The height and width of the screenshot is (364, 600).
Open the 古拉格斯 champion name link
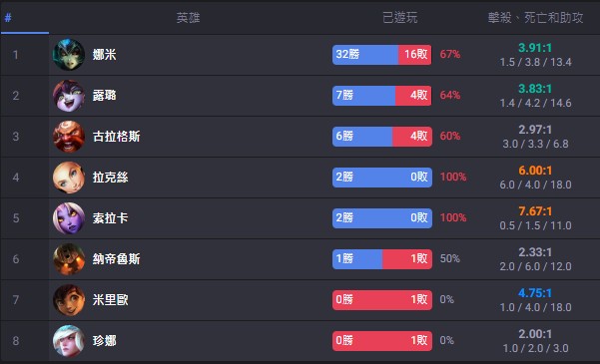(x=117, y=136)
